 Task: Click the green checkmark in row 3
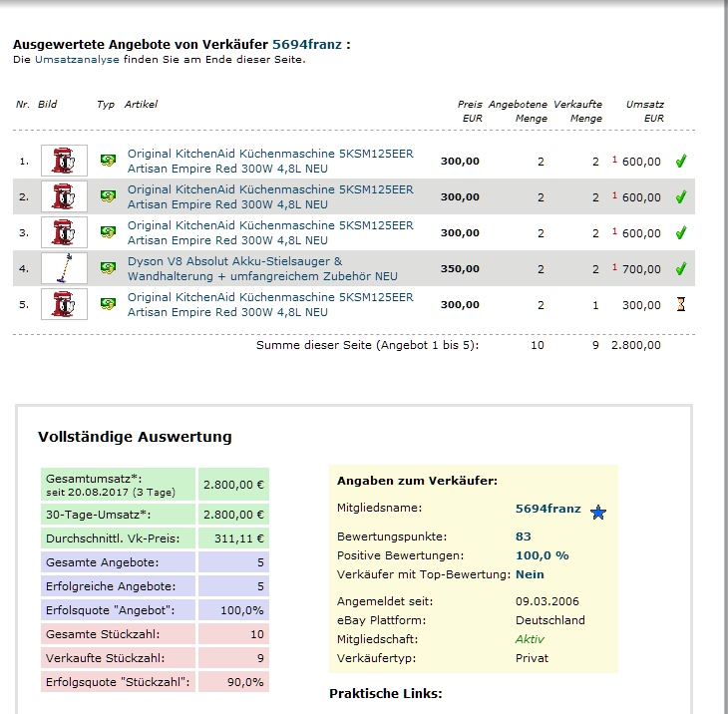[681, 232]
